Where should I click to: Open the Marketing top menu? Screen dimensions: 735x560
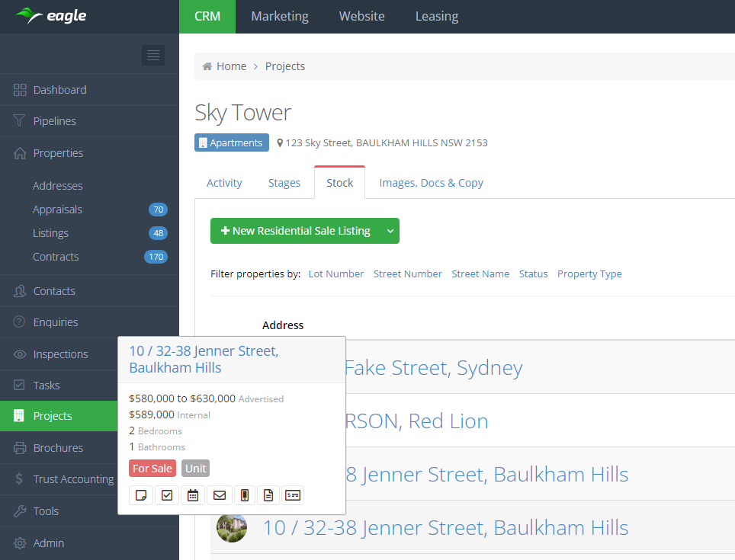[280, 16]
